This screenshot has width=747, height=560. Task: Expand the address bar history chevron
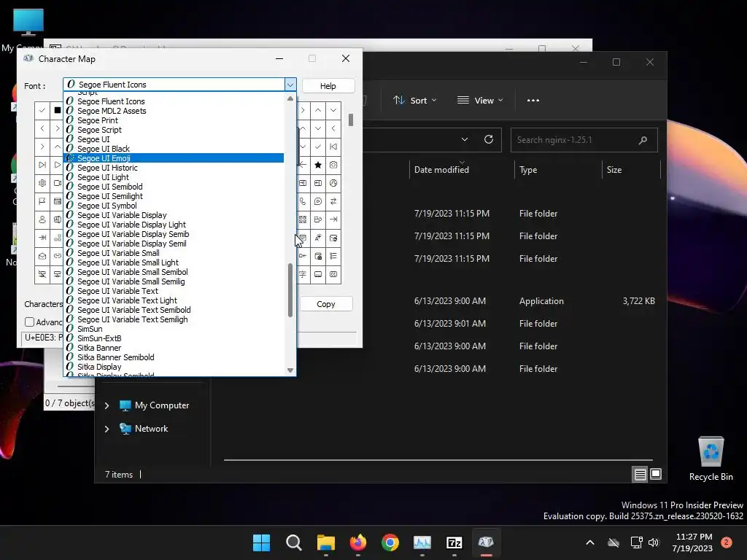[x=465, y=139]
